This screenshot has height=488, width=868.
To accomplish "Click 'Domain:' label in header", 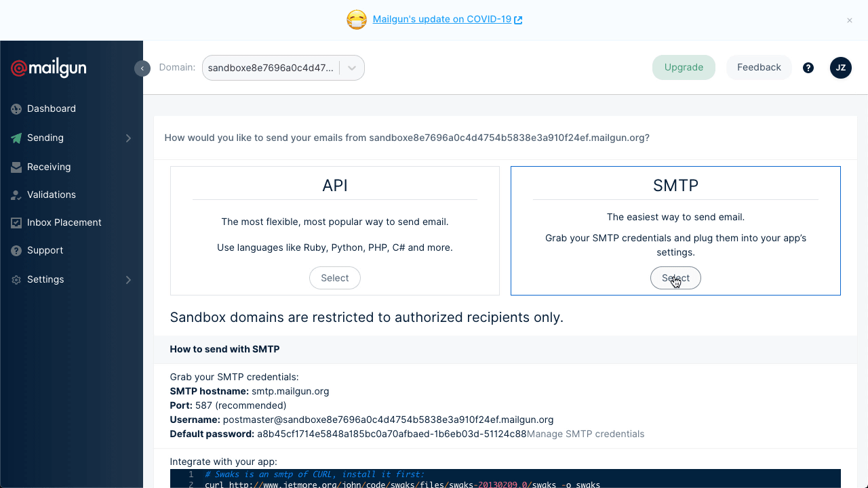I will 177,67.
